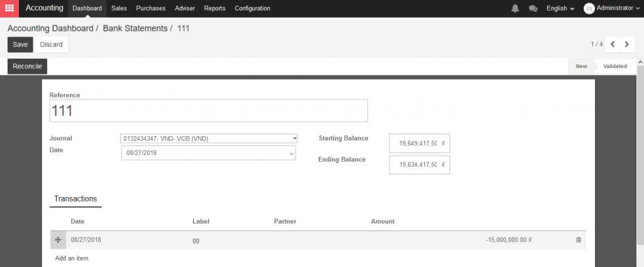Screen dimensions: 644x267
Task: Open the Configuration menu
Action: click(x=253, y=8)
